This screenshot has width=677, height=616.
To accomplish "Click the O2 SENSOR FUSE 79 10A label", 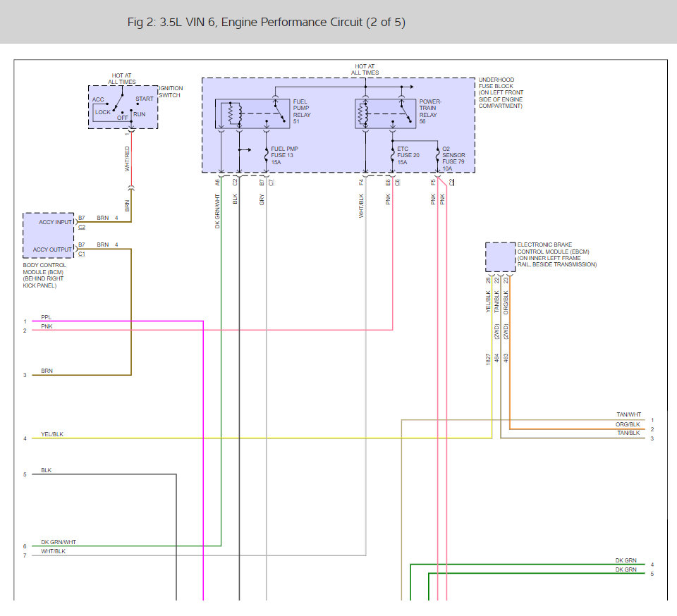I will (453, 159).
